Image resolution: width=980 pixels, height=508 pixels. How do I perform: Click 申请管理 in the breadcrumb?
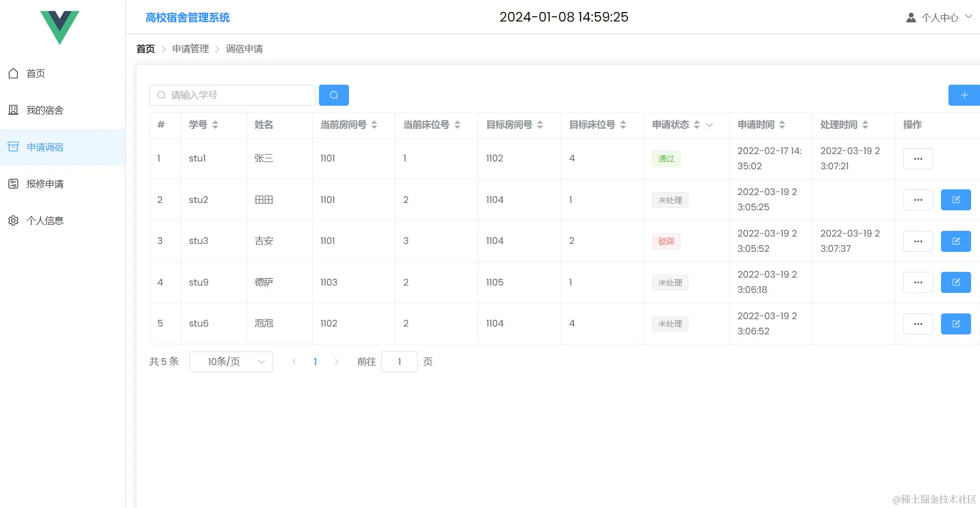(x=191, y=49)
